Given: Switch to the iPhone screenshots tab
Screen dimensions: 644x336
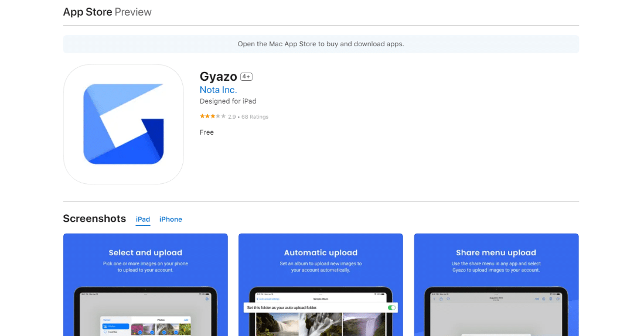Looking at the screenshot, I should pyautogui.click(x=171, y=219).
